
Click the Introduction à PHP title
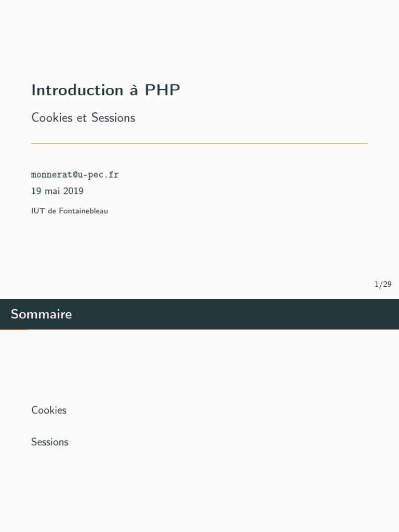[105, 90]
